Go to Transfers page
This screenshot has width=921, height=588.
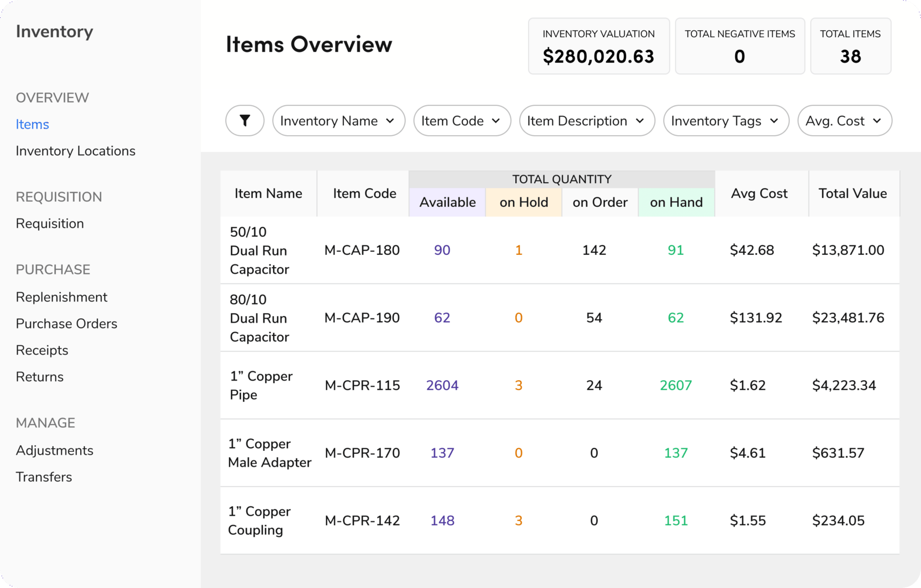[x=43, y=477]
